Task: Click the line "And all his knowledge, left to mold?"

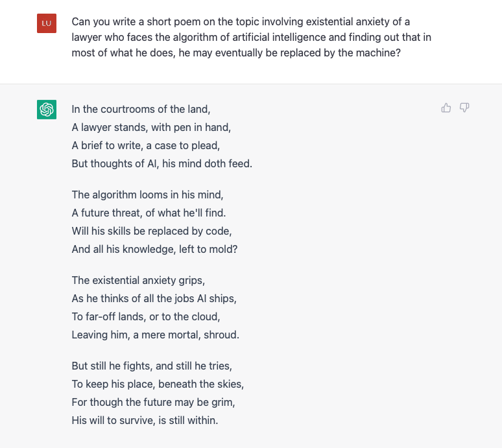Action: click(x=154, y=249)
